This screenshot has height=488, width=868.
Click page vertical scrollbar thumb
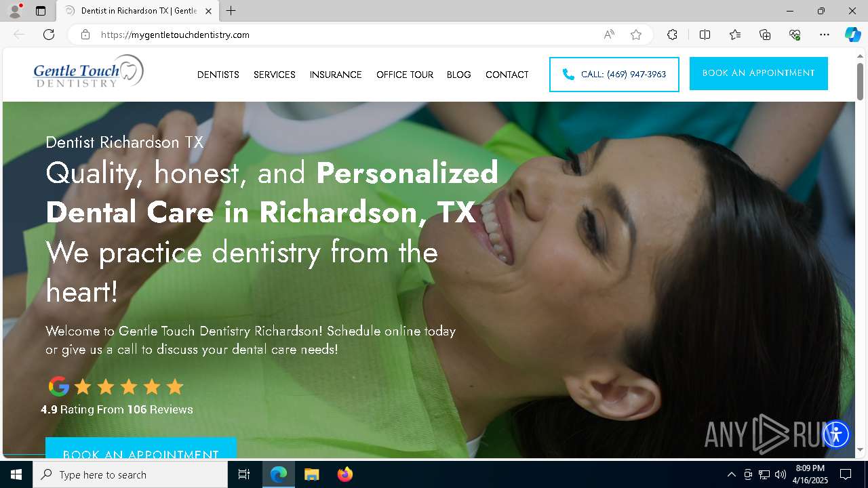(x=861, y=81)
